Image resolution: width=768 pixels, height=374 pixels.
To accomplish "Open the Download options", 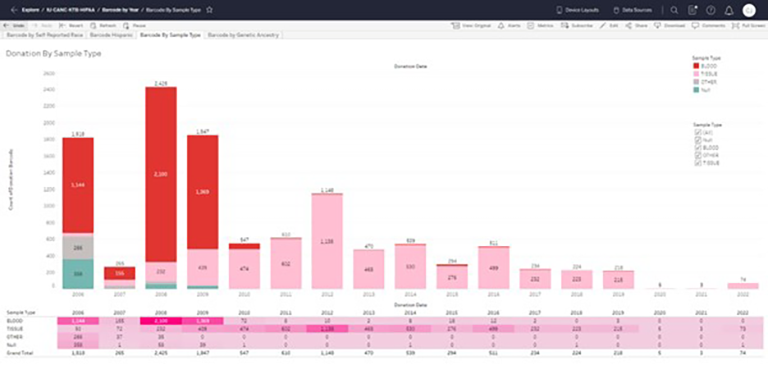I will click(670, 25).
